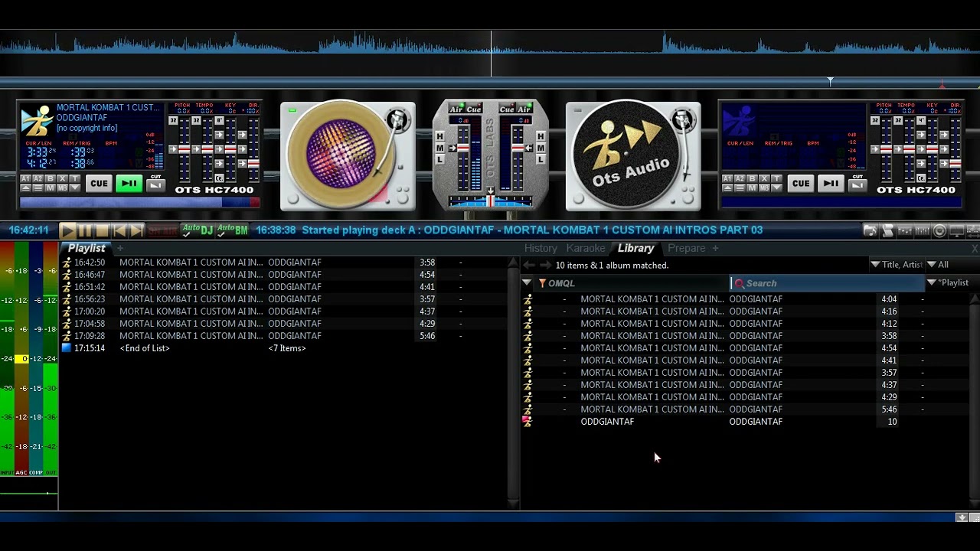Screen dimensions: 980x551
Task: Select ODDGIANTAF album entry in library
Action: (746, 422)
